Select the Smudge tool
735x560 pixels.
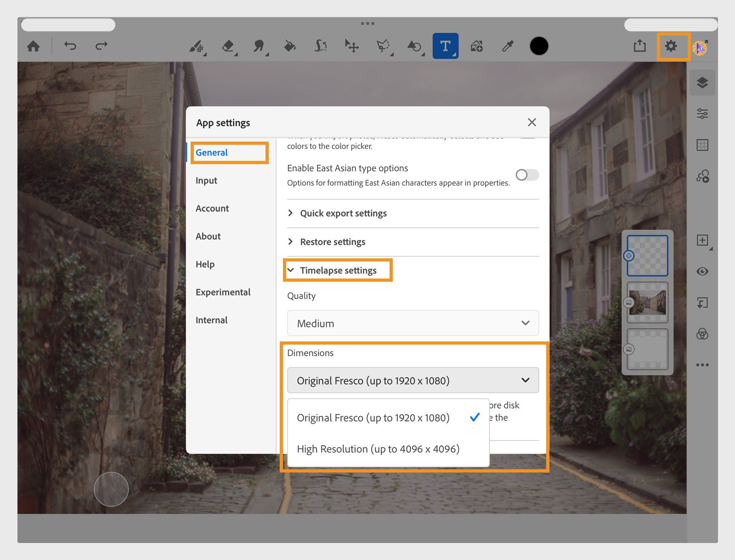tap(259, 46)
